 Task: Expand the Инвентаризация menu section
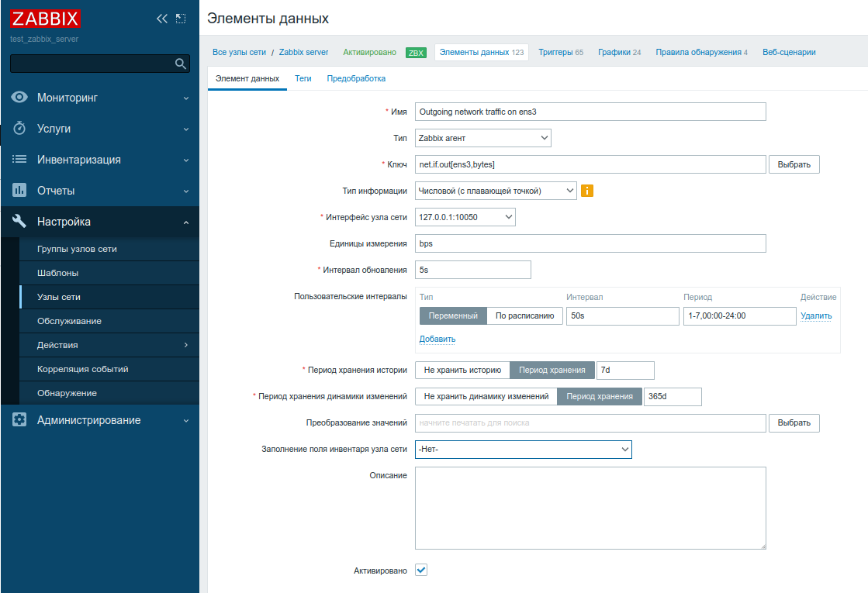(99, 160)
